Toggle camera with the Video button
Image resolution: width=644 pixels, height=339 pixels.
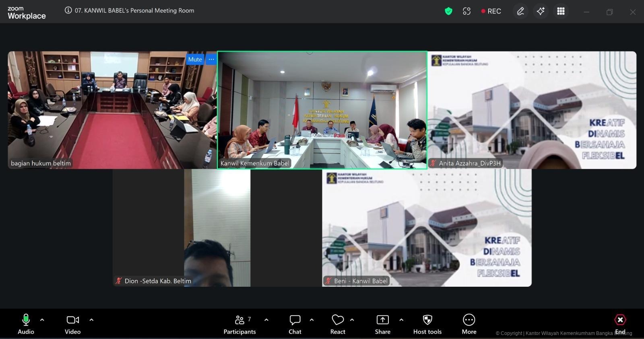tap(73, 324)
